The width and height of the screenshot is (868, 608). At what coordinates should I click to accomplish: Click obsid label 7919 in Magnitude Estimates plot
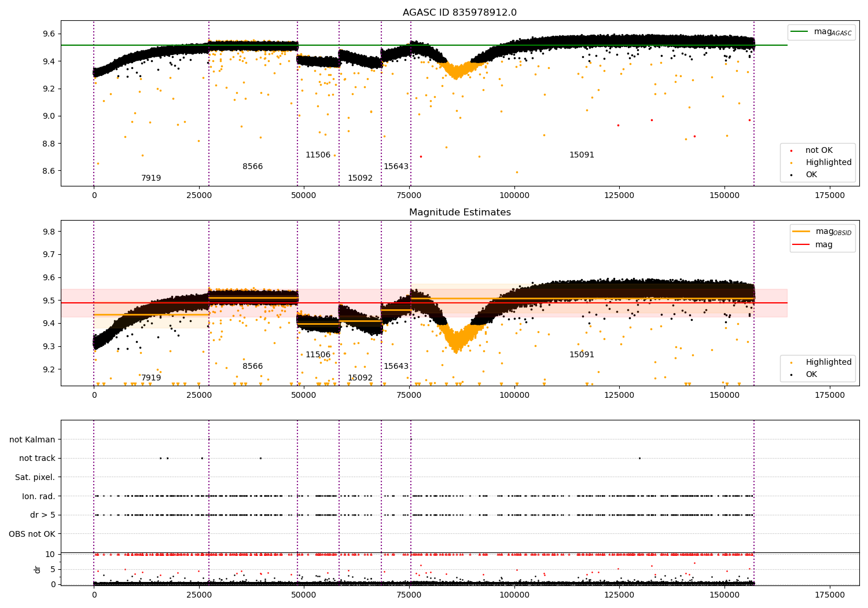151,378
